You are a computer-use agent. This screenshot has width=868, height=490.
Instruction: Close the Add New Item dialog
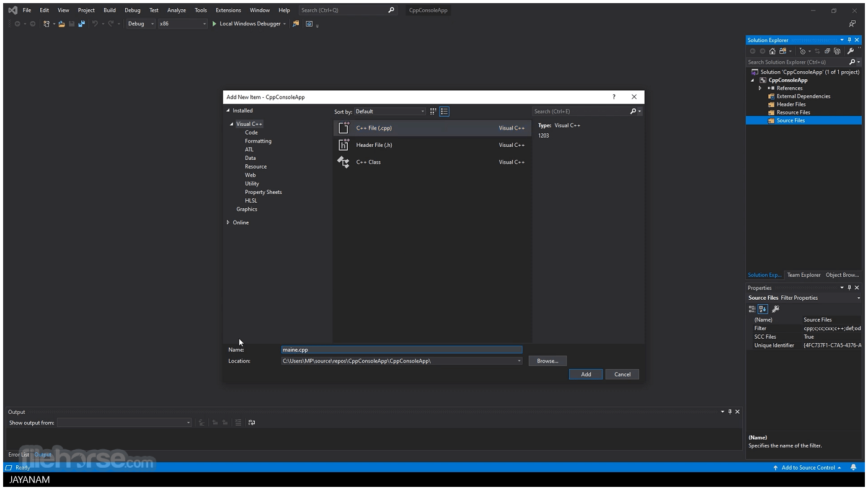pyautogui.click(x=634, y=97)
